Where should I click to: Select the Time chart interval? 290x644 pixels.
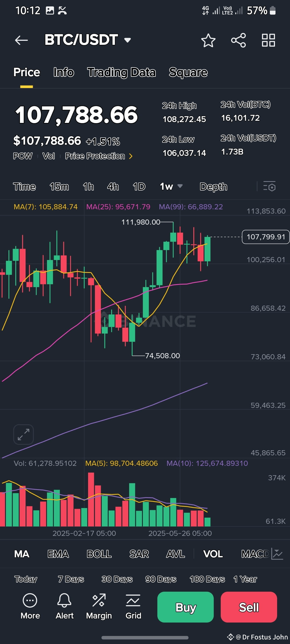click(24, 186)
